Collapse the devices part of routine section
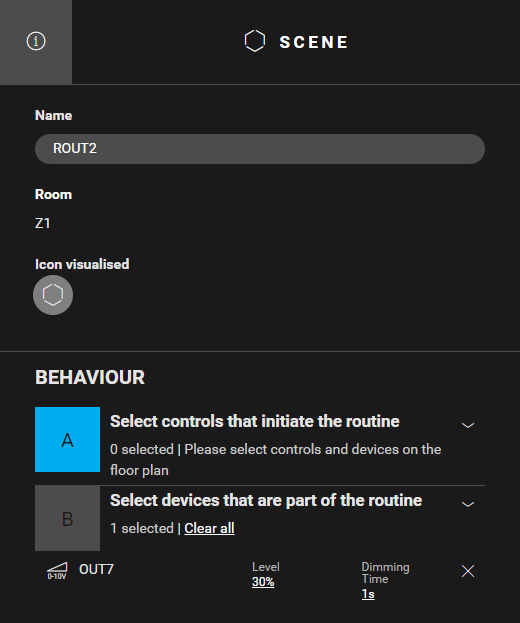The image size is (520, 623). [x=468, y=505]
